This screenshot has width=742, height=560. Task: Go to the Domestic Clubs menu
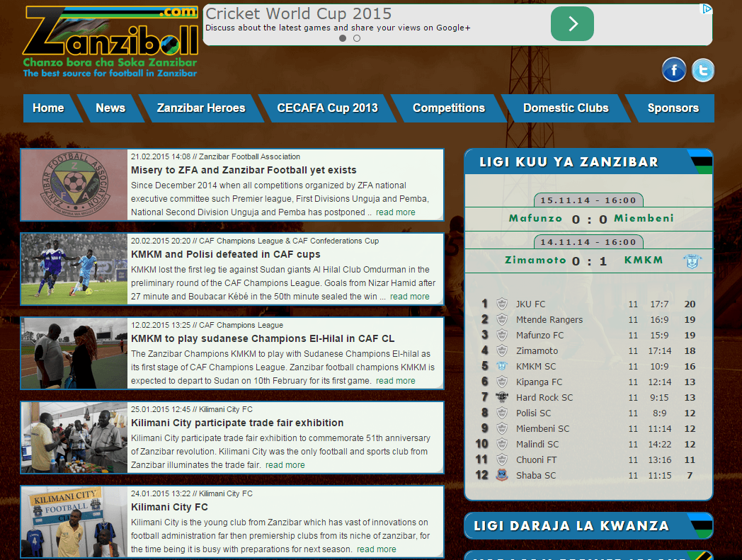pyautogui.click(x=565, y=108)
